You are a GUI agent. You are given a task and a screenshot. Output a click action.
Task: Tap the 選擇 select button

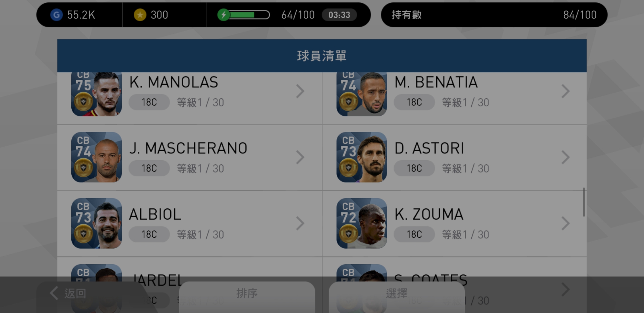397,294
